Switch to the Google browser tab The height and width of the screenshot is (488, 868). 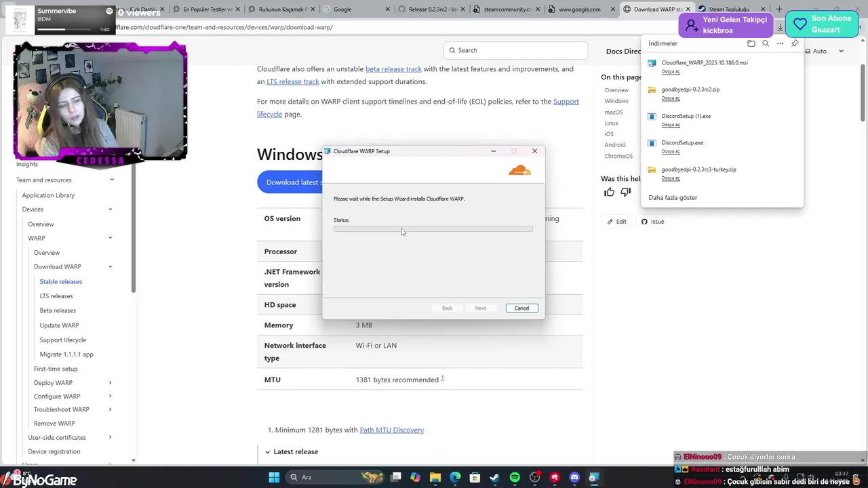tap(357, 9)
